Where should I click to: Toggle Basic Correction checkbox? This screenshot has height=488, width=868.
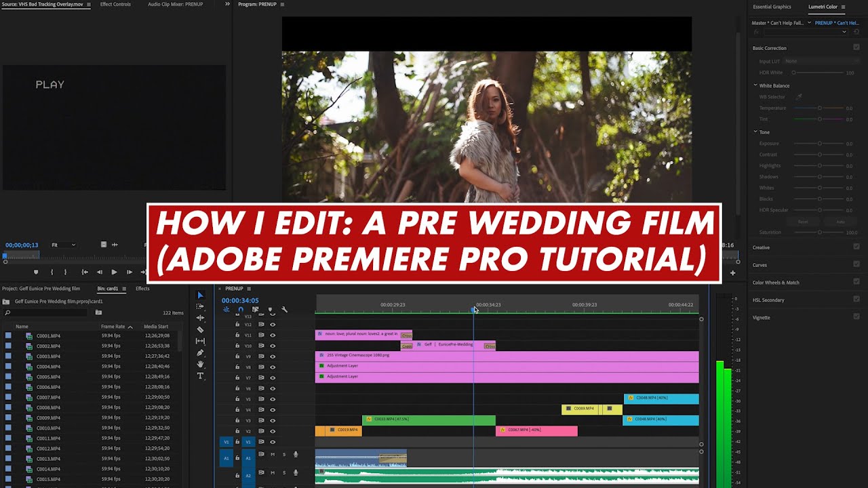coord(856,47)
